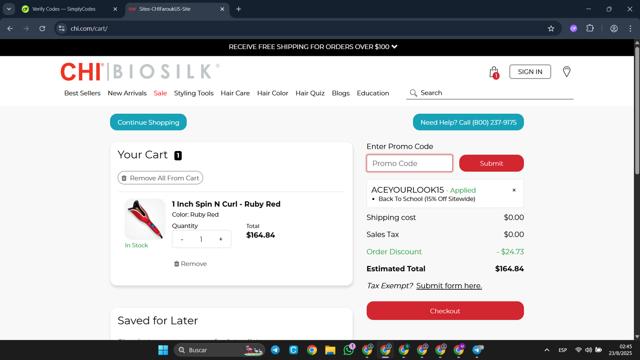
Task: Open a new browser tab
Action: [238, 9]
